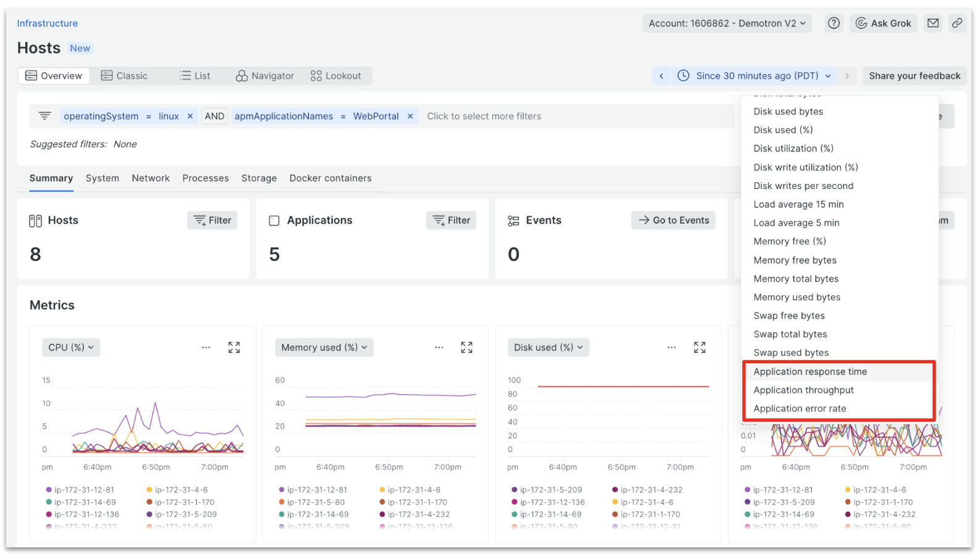Select the Summary tab
The width and height of the screenshot is (980, 556).
[51, 178]
